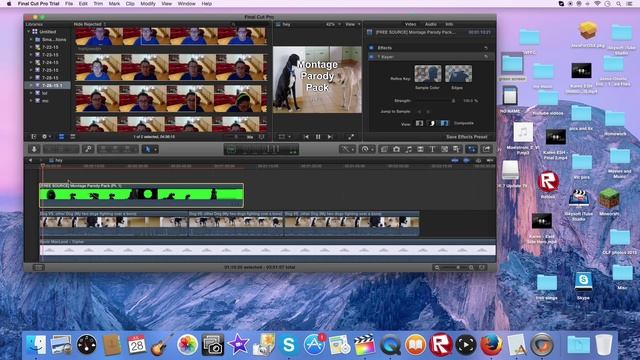Pause playback in the viewer
640x360 pixels.
pyautogui.click(x=318, y=137)
